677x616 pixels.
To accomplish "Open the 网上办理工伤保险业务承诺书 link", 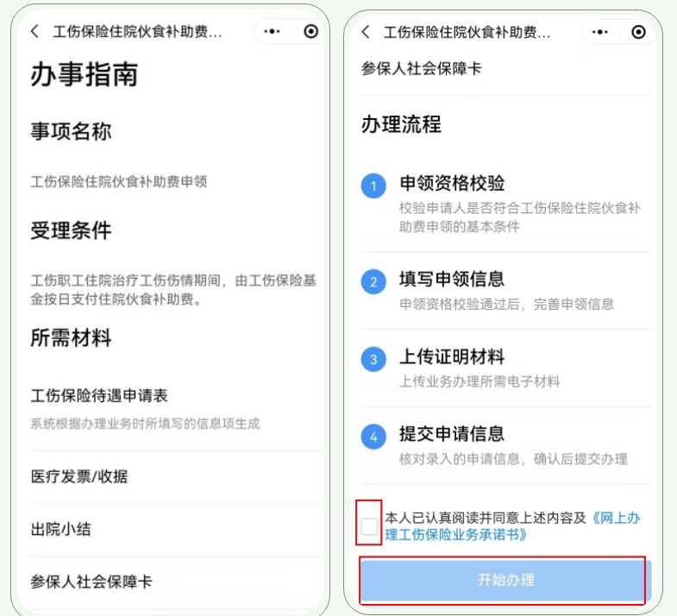I will (x=512, y=526).
